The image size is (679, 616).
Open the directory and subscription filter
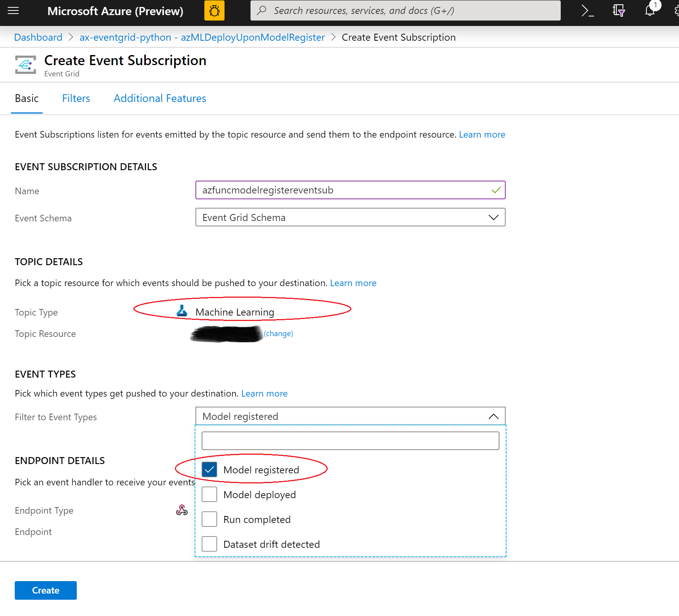click(x=619, y=10)
